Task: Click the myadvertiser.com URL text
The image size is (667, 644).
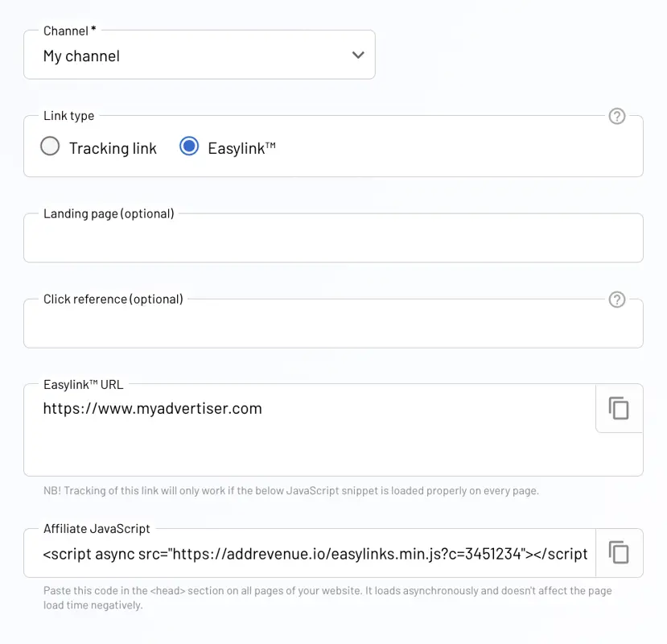Action: tap(153, 409)
